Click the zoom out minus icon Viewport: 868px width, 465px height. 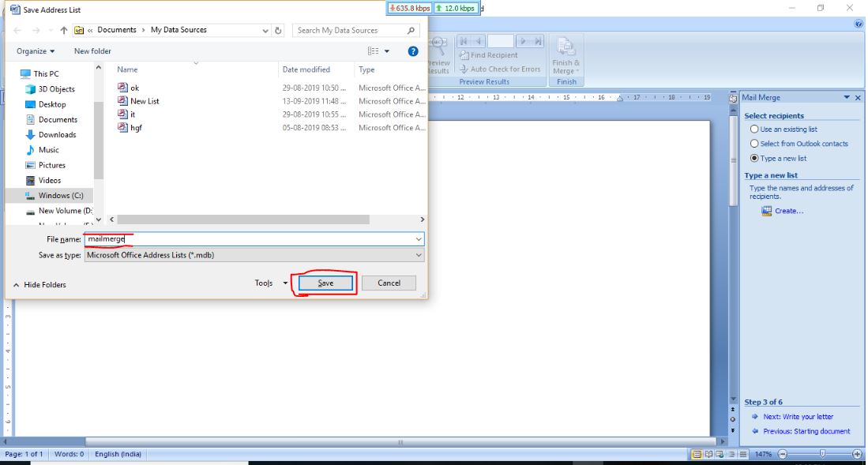pyautogui.click(x=782, y=454)
